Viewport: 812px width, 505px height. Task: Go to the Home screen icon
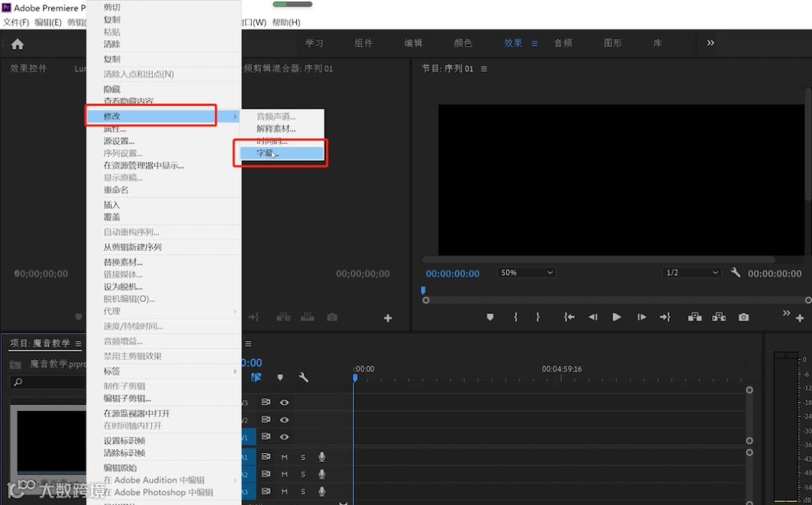pos(17,44)
